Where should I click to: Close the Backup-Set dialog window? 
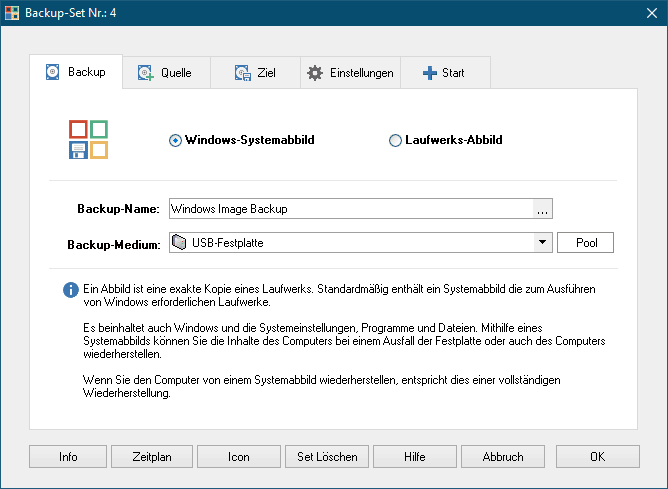pyautogui.click(x=652, y=13)
